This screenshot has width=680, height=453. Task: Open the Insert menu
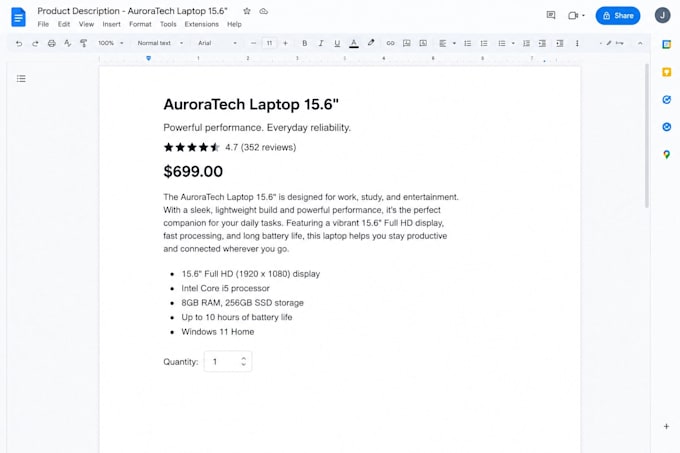(x=111, y=24)
